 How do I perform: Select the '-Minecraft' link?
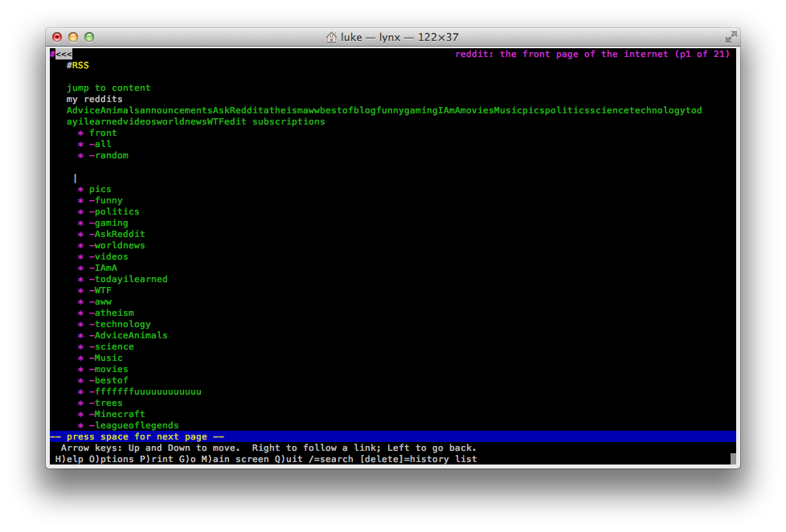tap(117, 415)
